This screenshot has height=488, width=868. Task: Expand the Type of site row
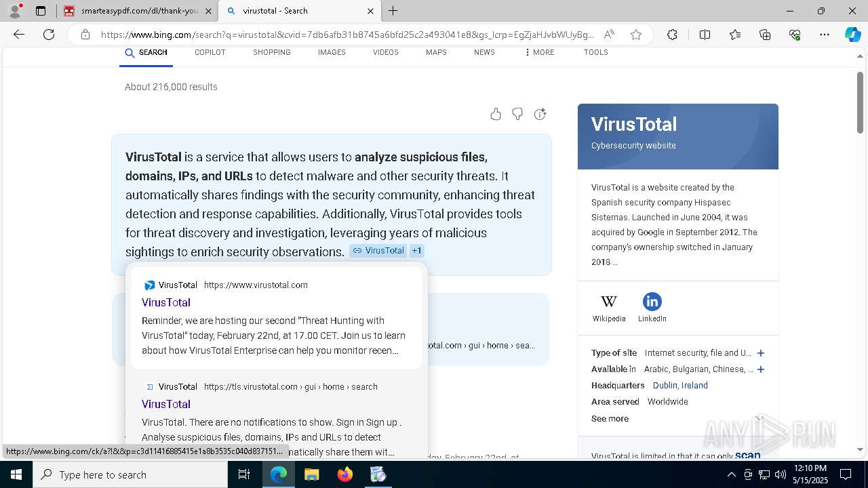pyautogui.click(x=761, y=353)
